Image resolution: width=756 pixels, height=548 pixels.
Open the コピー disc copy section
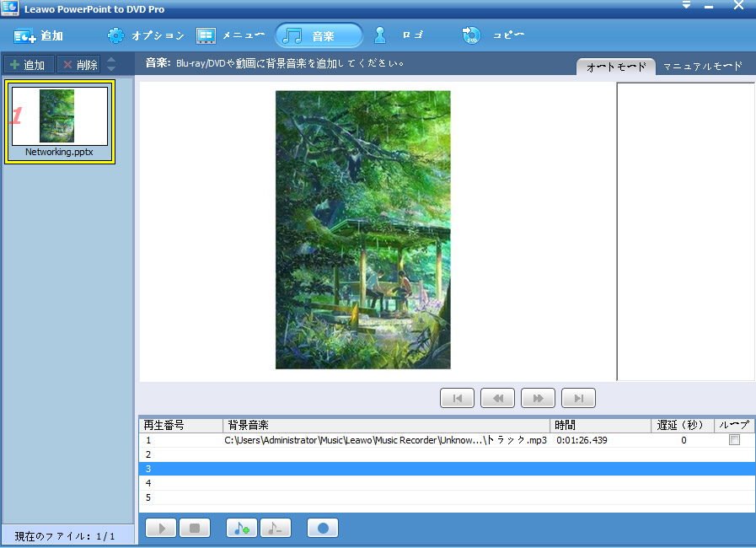493,35
